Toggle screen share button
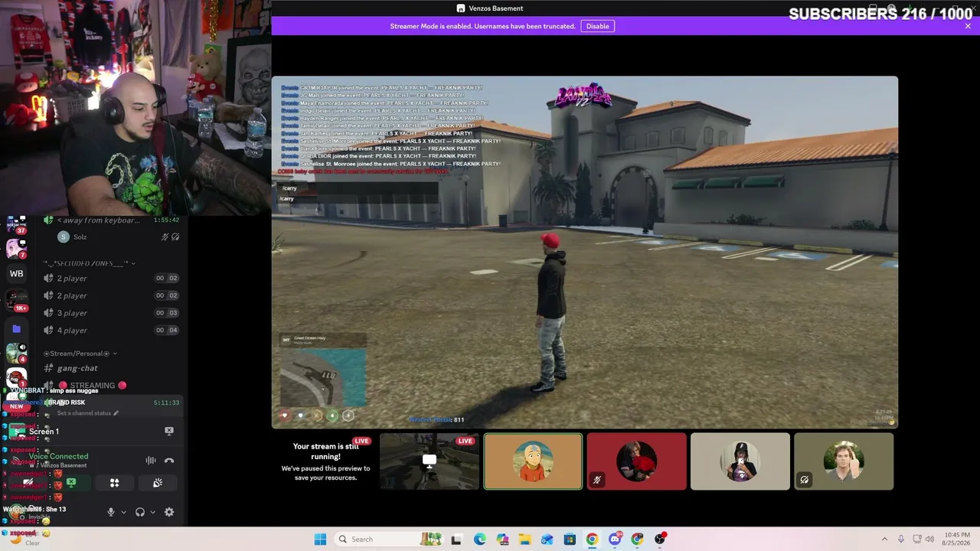 [71, 483]
